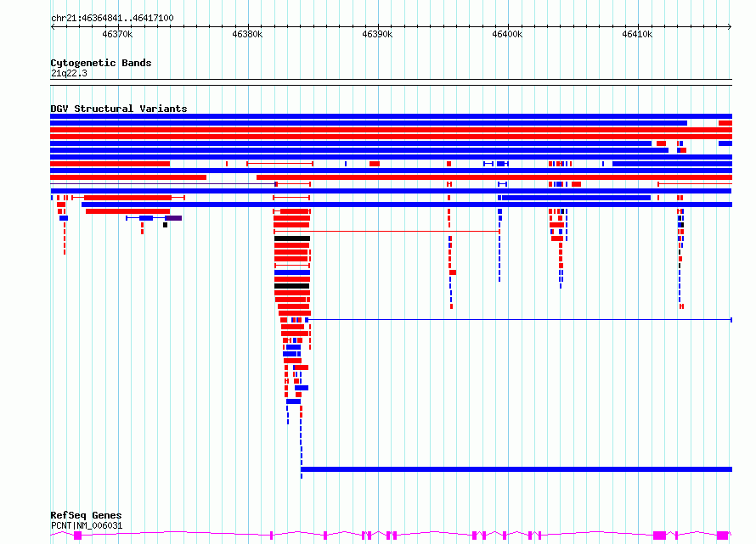
Task: Click the left arrowhead of the ruler
Action: pos(53,27)
